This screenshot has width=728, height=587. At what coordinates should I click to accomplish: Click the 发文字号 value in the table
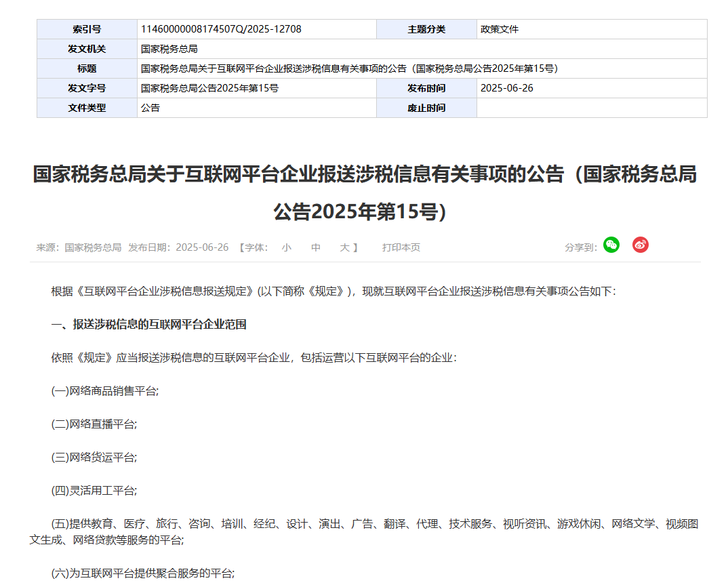click(x=209, y=88)
